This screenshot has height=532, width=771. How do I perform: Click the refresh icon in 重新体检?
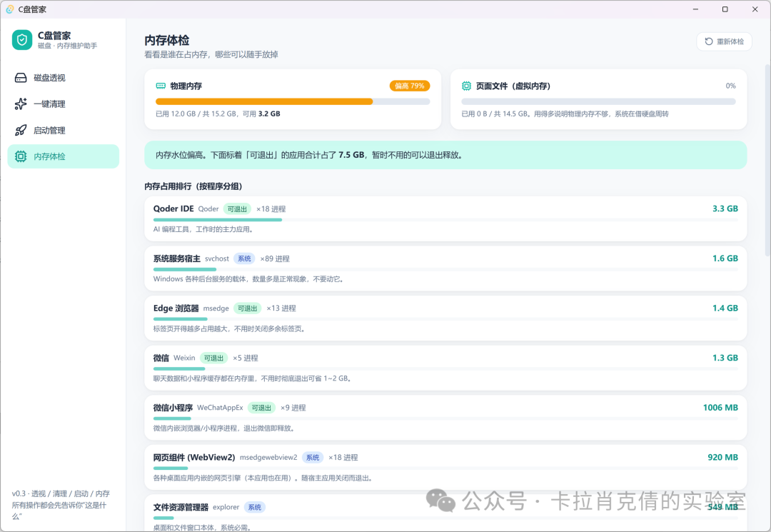709,41
